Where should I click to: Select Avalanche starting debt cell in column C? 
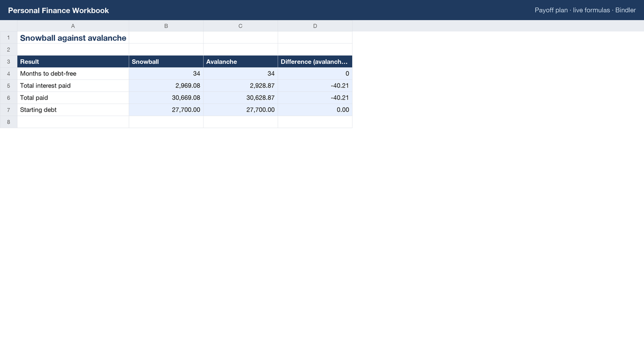(240, 110)
